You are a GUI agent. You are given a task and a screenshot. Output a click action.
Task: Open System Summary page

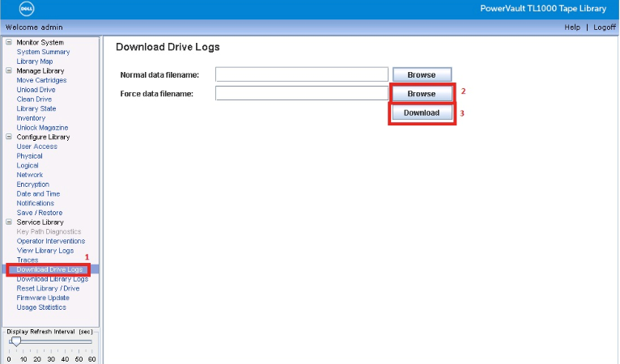[43, 52]
